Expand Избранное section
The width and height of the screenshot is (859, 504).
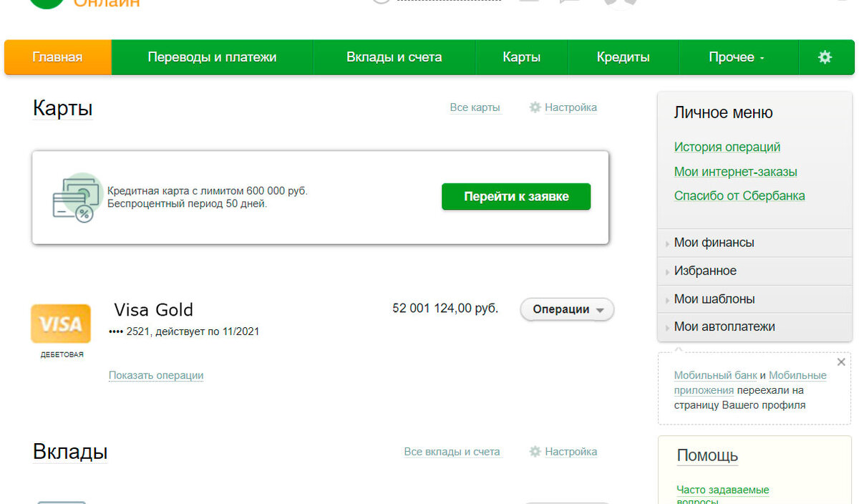point(754,271)
